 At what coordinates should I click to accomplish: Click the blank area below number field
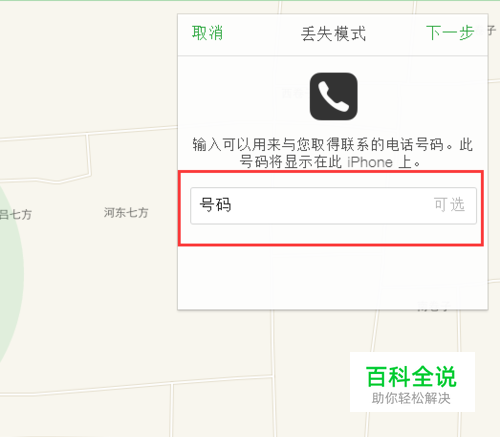(333, 277)
